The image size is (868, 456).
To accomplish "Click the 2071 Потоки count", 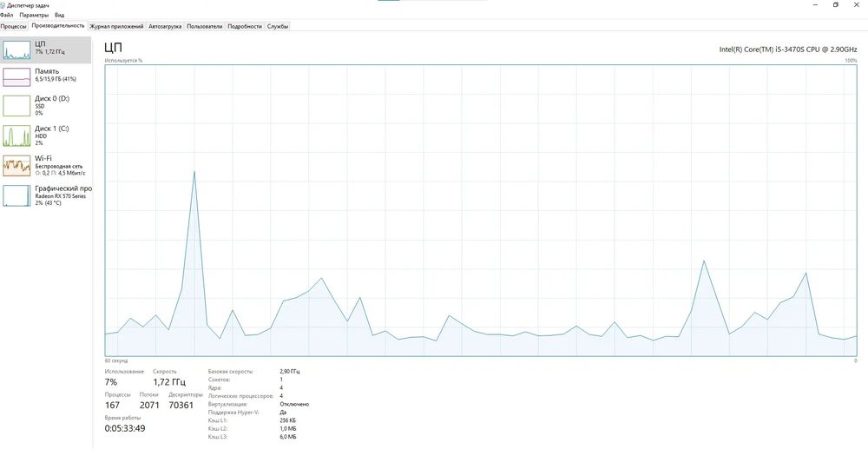I will 149,405.
